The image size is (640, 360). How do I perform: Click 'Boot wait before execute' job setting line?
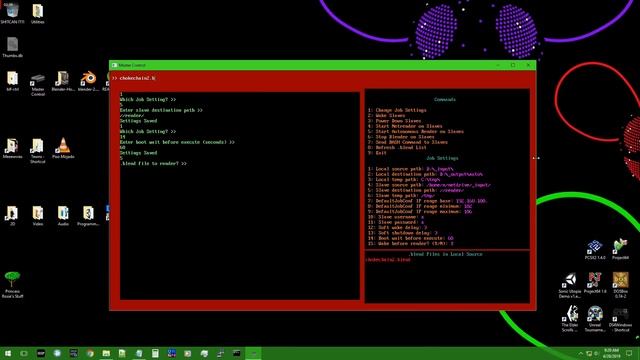click(411, 238)
